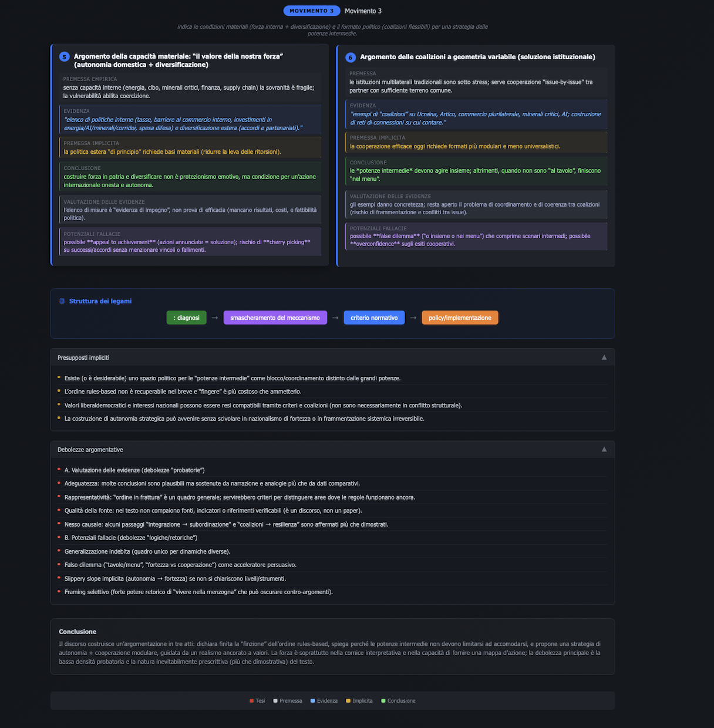Select the MOVIMENTO 3 pill badge
This screenshot has height=728, width=714.
click(x=311, y=11)
